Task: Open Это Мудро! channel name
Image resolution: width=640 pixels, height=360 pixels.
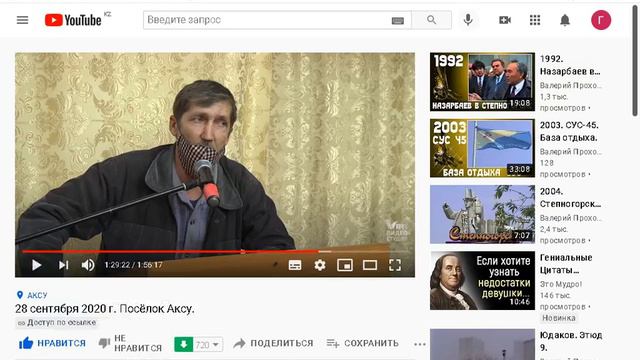Action: (561, 284)
